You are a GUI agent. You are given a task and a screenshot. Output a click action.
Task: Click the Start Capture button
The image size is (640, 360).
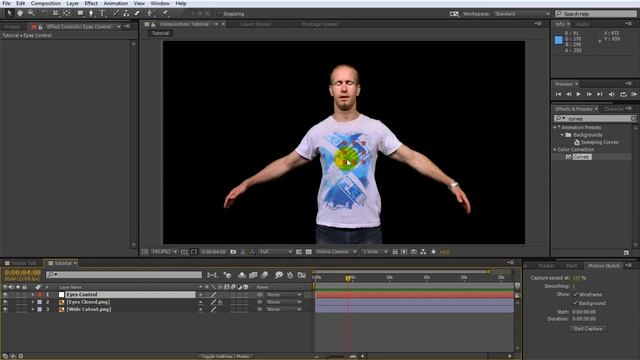(x=587, y=329)
